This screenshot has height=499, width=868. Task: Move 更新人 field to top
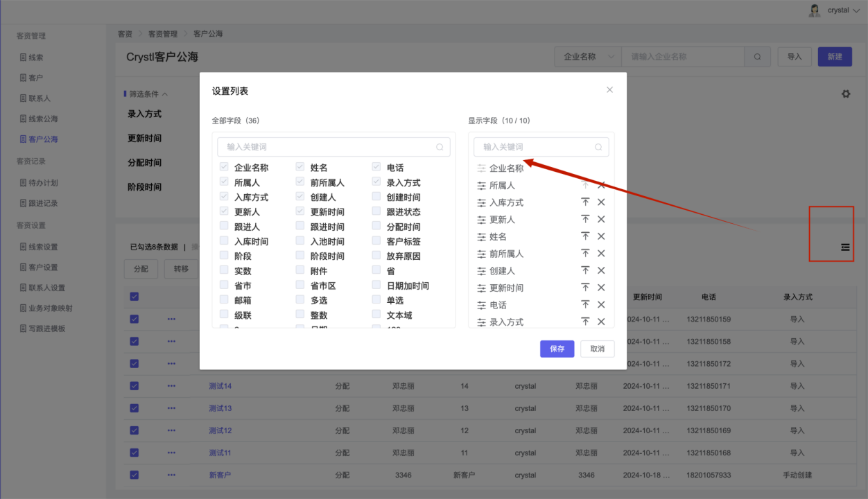[x=585, y=219]
